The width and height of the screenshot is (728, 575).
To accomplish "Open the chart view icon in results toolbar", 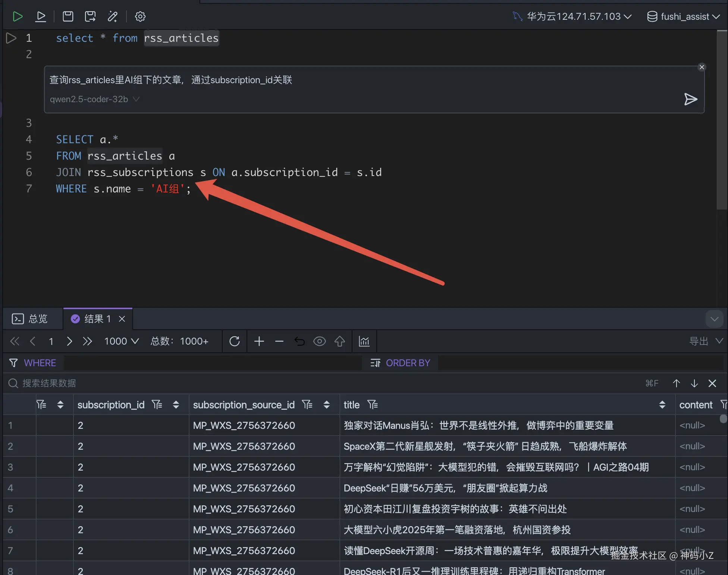I will [x=364, y=341].
